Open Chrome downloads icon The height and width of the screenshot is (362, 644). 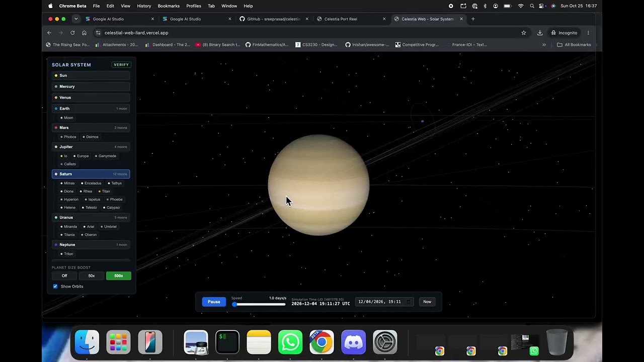coord(540,33)
